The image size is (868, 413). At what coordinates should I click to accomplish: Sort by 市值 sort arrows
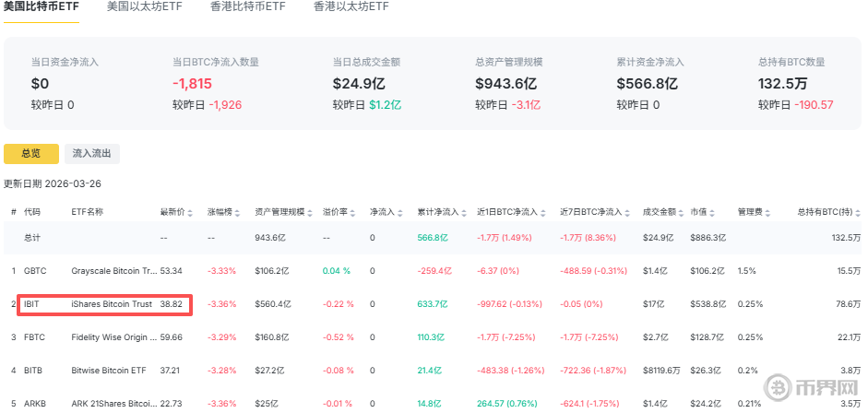pos(712,212)
